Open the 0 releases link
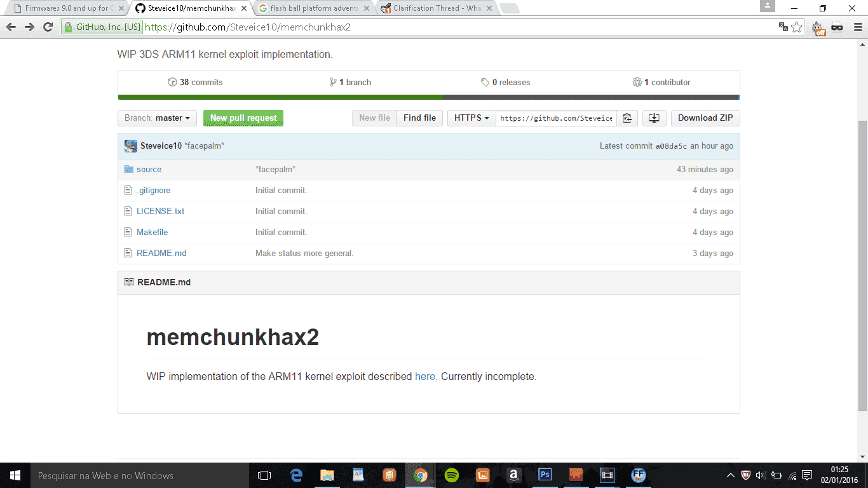The height and width of the screenshot is (488, 868). point(506,83)
